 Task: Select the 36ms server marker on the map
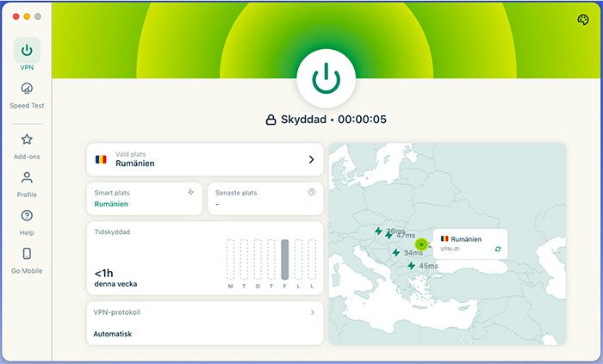377,231
